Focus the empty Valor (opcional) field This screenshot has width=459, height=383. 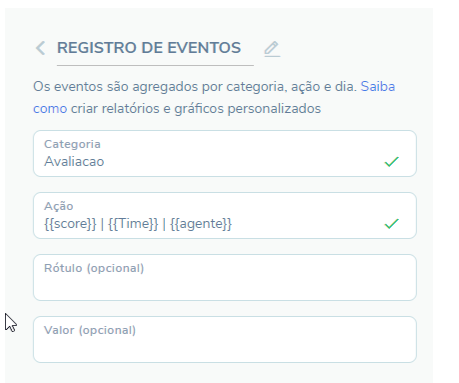[225, 339]
